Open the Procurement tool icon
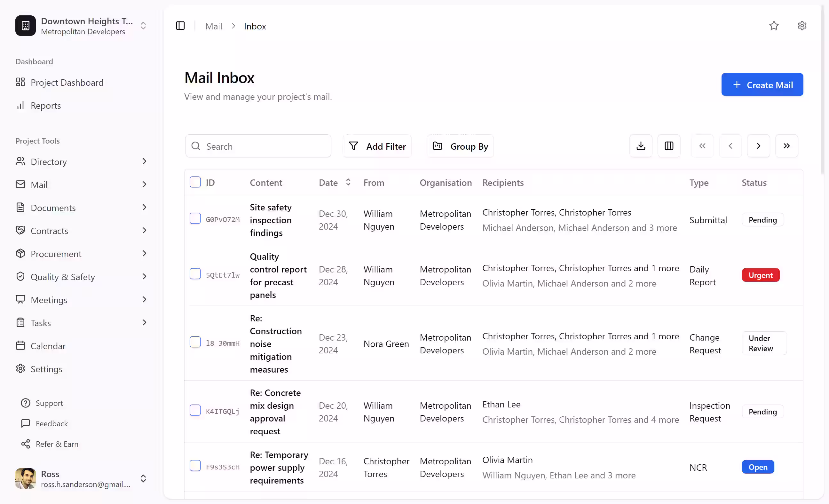 (20, 253)
